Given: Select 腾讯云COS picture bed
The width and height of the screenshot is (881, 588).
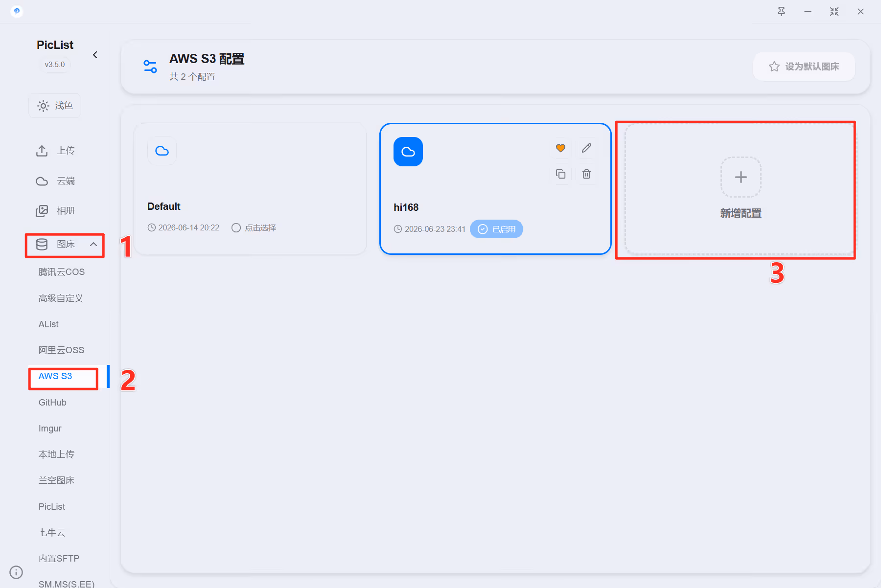Looking at the screenshot, I should click(62, 272).
